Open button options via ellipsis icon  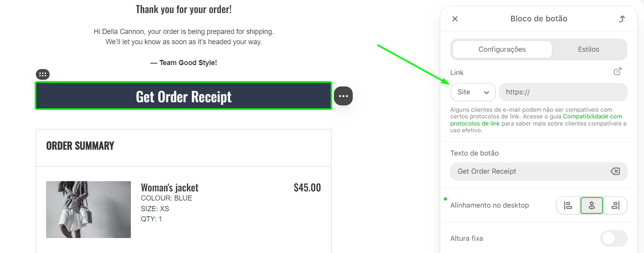[x=343, y=96]
